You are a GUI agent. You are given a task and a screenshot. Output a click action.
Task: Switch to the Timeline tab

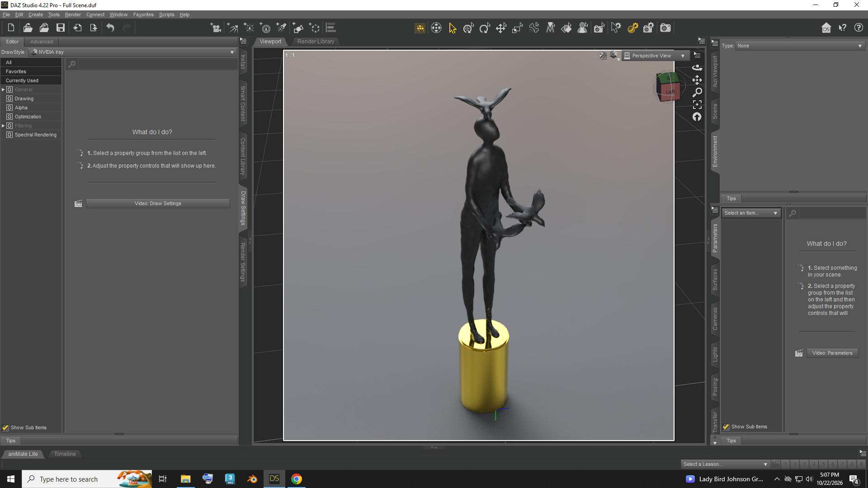point(65,454)
